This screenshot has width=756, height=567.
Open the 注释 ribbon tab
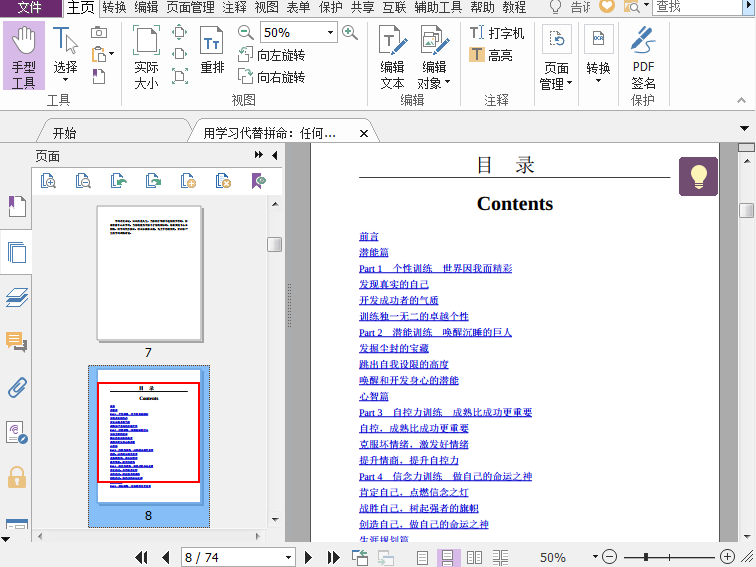tap(234, 7)
